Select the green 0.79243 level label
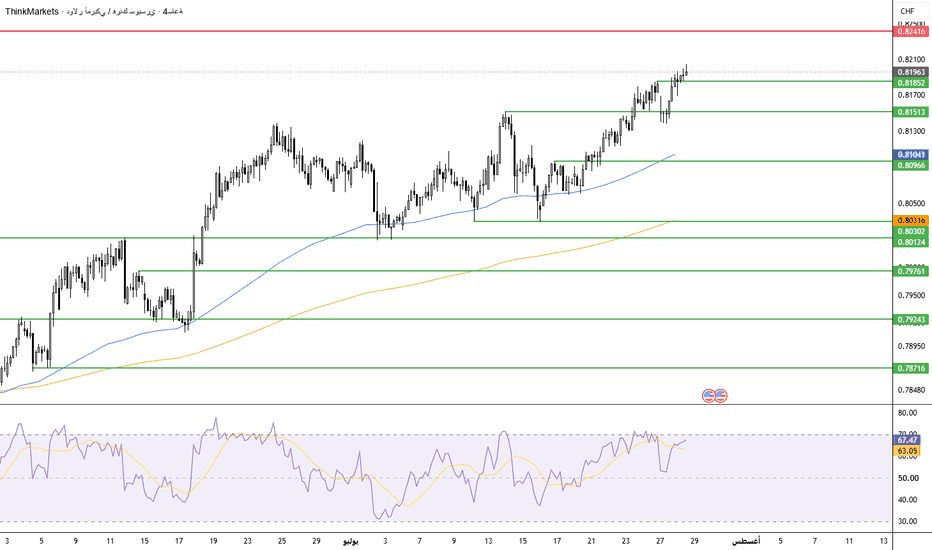Image resolution: width=932 pixels, height=550 pixels. coord(911,320)
